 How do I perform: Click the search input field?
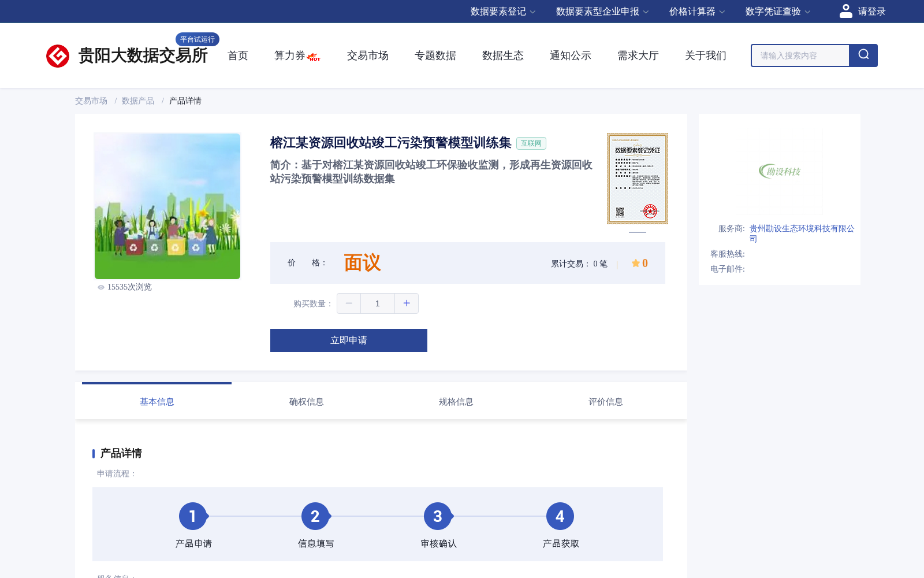coord(800,55)
